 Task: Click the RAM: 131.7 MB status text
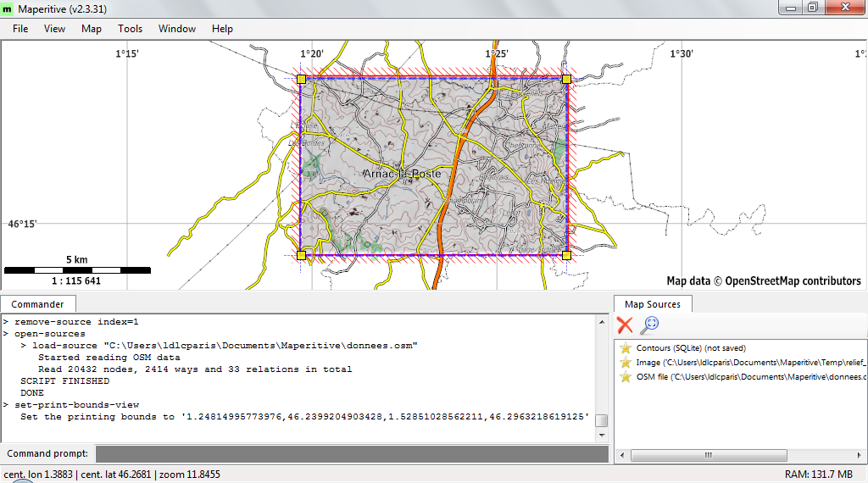pos(819,475)
